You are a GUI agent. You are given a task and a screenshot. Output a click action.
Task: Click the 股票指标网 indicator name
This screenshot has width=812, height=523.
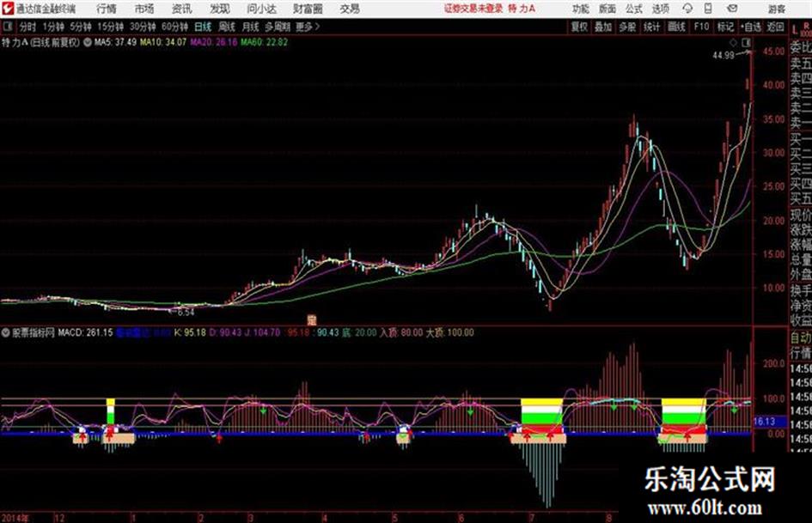(34, 333)
